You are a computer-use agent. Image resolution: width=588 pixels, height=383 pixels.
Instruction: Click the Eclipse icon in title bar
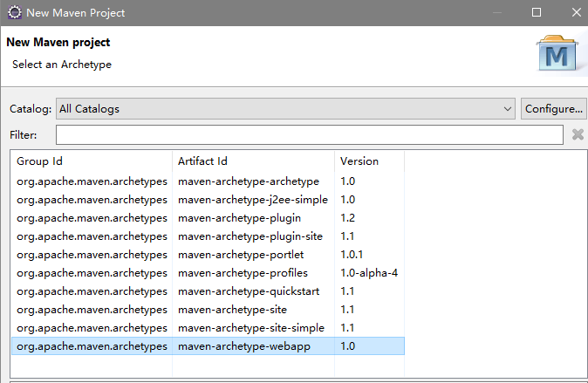coord(15,12)
